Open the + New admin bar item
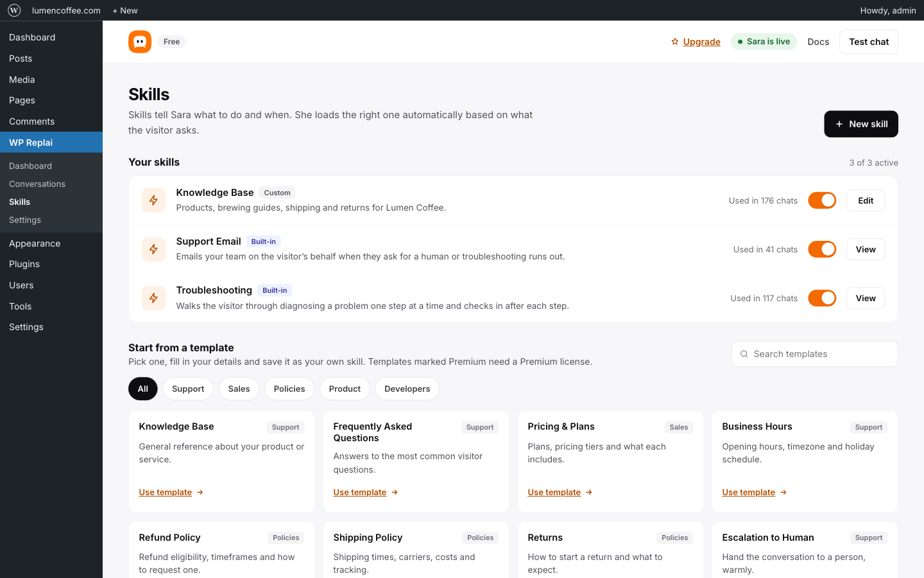The width and height of the screenshot is (924, 578). (125, 10)
